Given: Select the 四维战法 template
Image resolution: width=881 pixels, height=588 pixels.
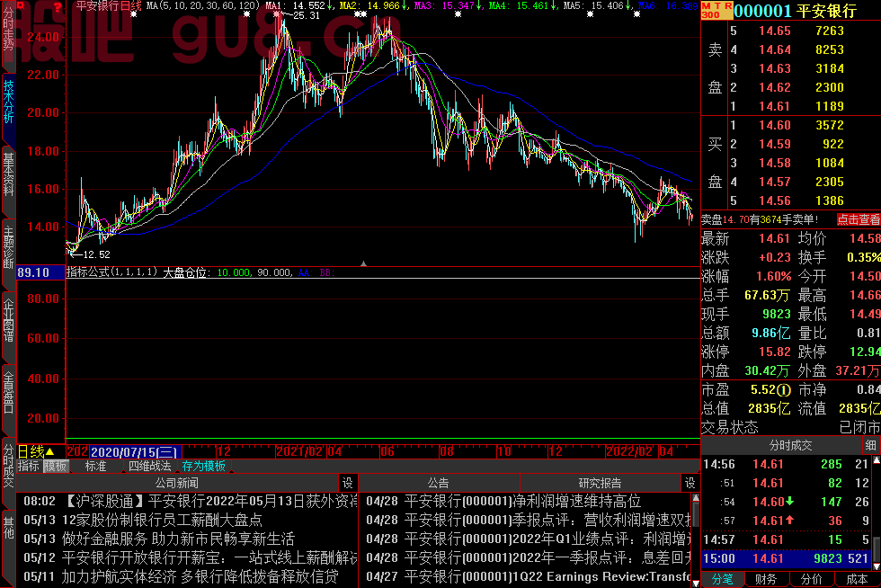Looking at the screenshot, I should coord(149,466).
